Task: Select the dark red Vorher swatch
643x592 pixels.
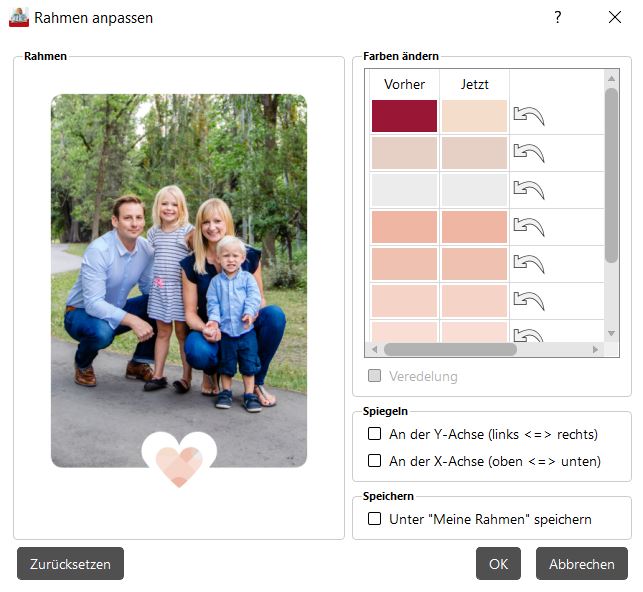Action: (x=404, y=116)
